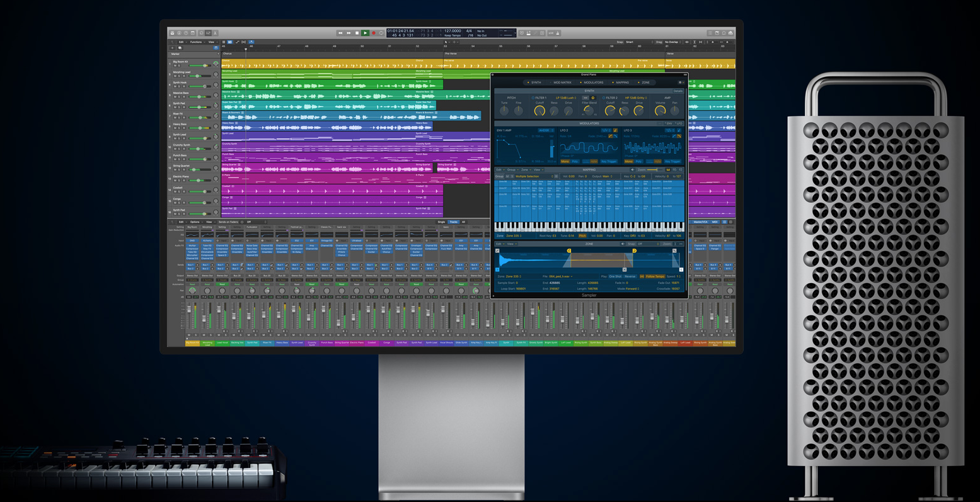Mute the Morphing Lead track
This screenshot has width=980, height=502.
175,76
